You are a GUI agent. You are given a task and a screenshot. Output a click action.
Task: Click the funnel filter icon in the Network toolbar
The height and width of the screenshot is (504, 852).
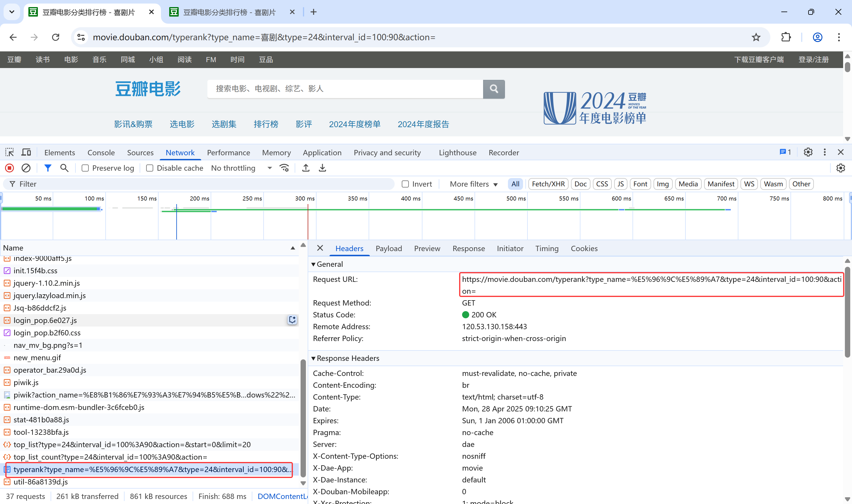48,168
